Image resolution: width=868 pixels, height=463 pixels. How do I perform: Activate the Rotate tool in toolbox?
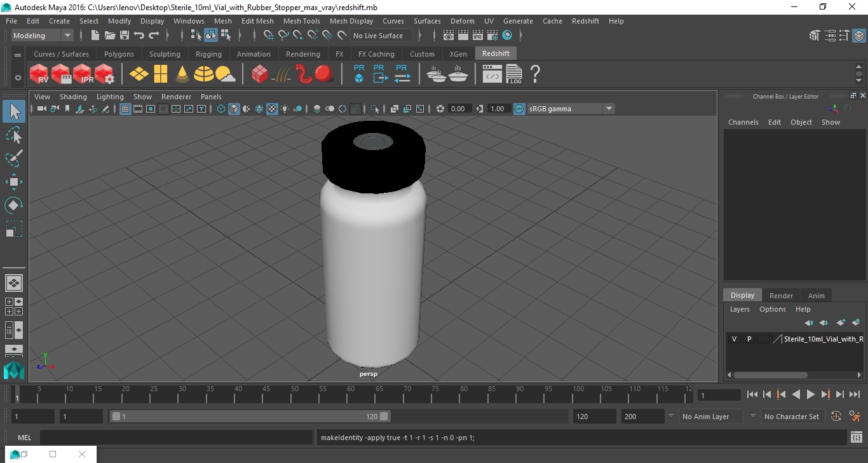pyautogui.click(x=14, y=205)
